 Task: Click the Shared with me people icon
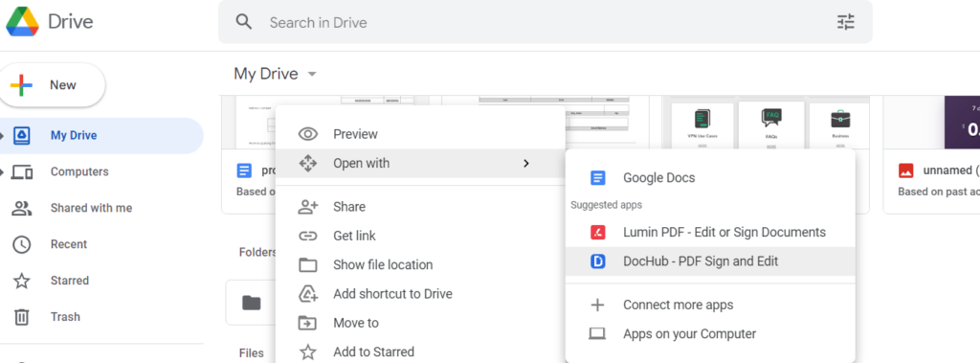[x=22, y=208]
